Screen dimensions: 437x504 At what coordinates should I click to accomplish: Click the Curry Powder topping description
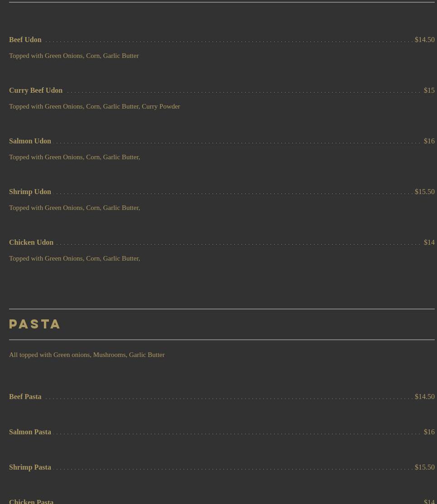95,106
